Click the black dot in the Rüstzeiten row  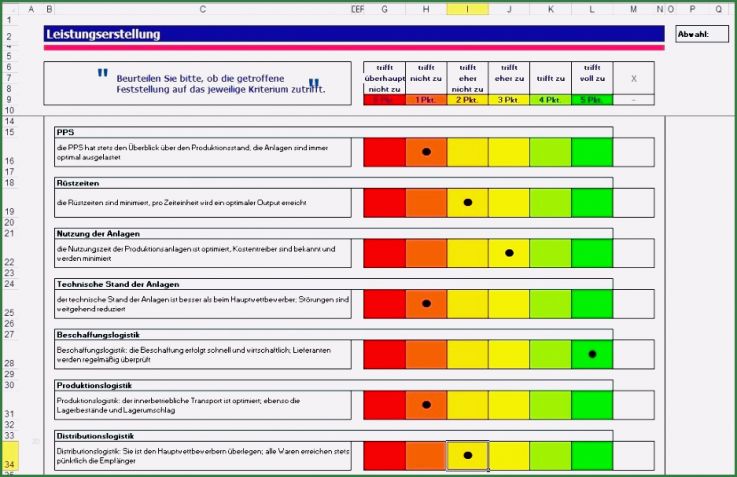(x=467, y=203)
